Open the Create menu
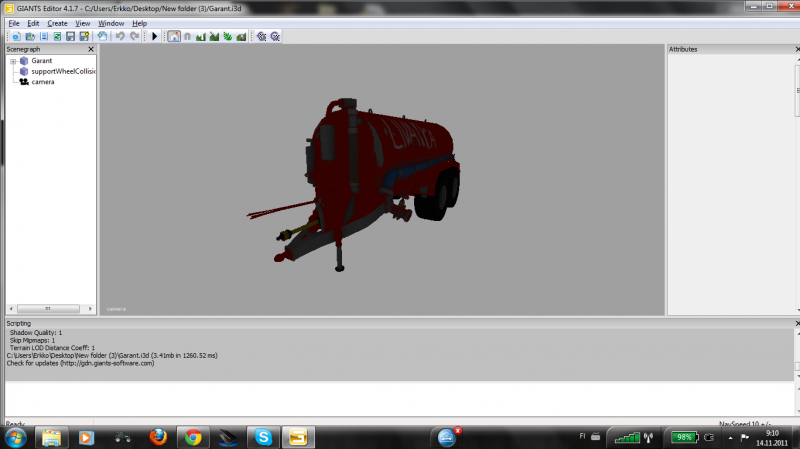 pyautogui.click(x=57, y=23)
